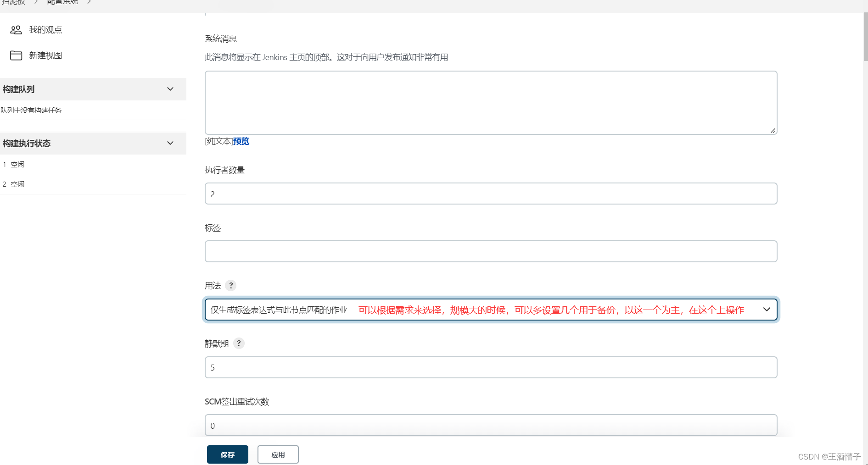868x465 pixels.
Task: Focus the system message text area
Action: tap(491, 103)
